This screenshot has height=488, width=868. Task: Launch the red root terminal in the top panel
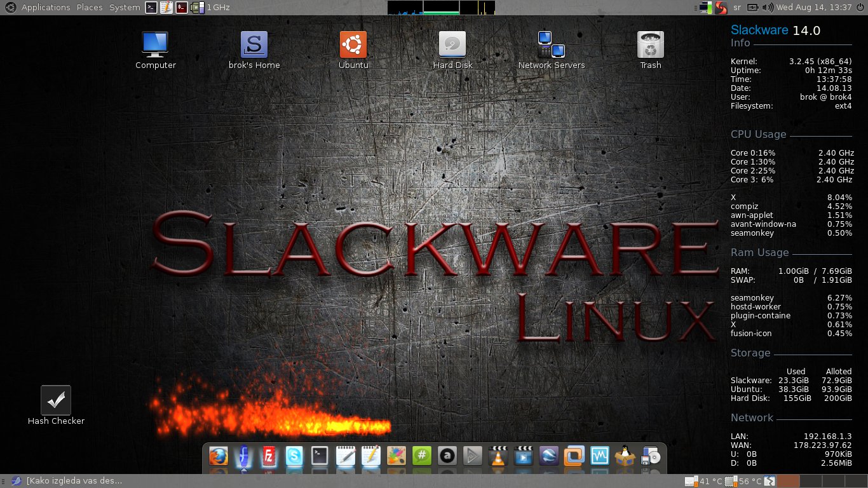pos(182,8)
